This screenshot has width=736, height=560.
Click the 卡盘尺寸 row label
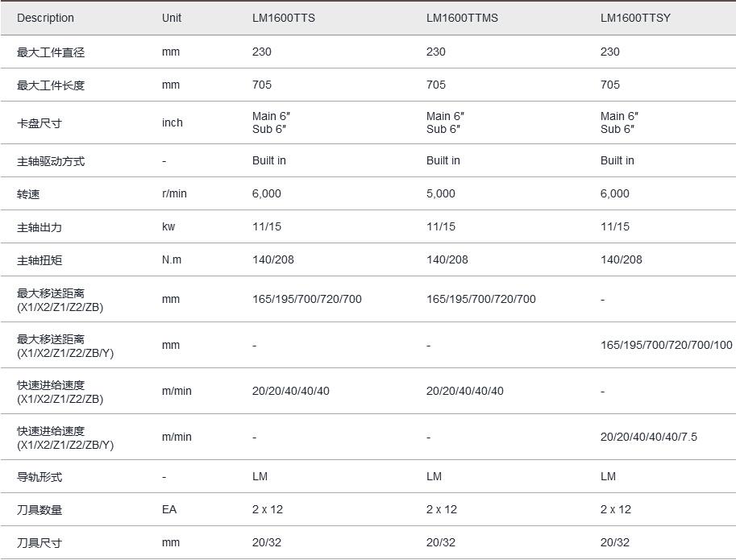coord(40,123)
